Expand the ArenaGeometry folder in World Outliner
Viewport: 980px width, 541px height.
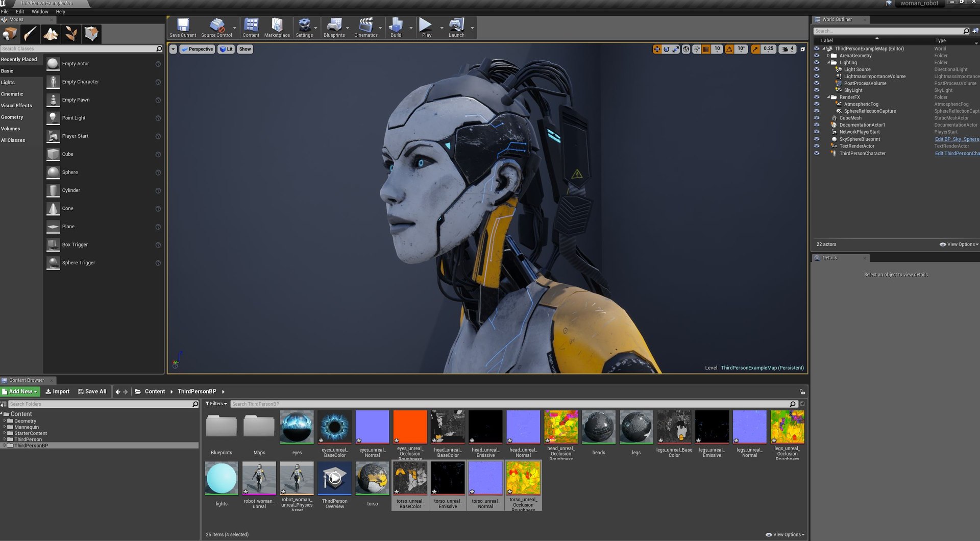click(828, 56)
